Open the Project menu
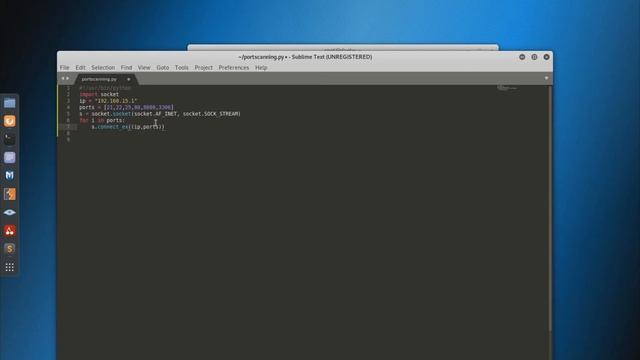 point(204,67)
